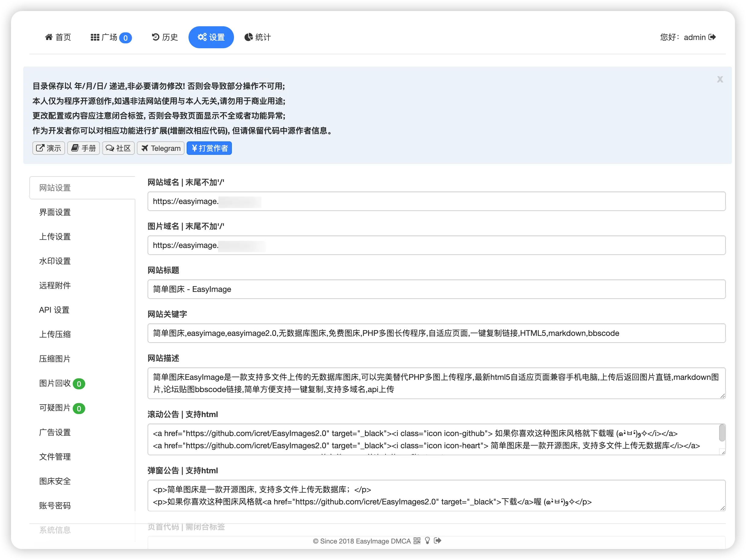The image size is (746, 560).
Task: Select 广告设置 in the sidebar
Action: (82, 433)
